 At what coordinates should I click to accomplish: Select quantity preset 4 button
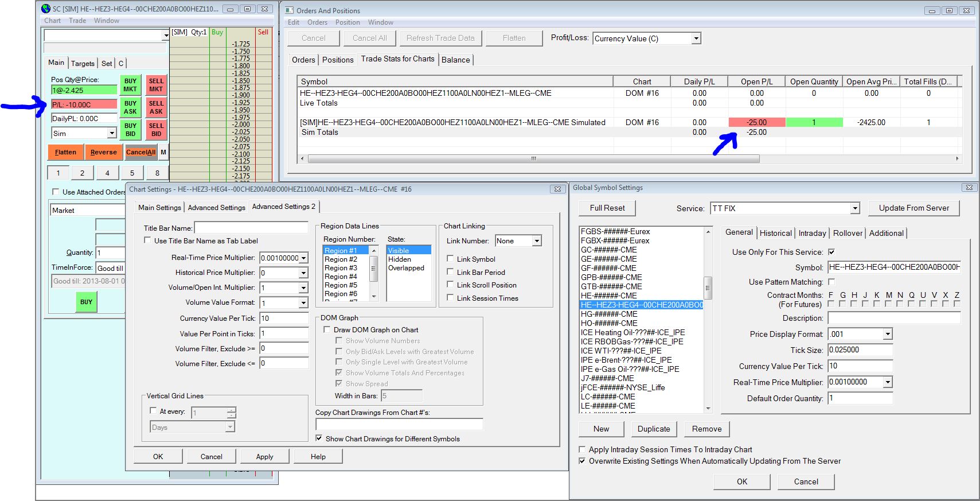click(107, 173)
